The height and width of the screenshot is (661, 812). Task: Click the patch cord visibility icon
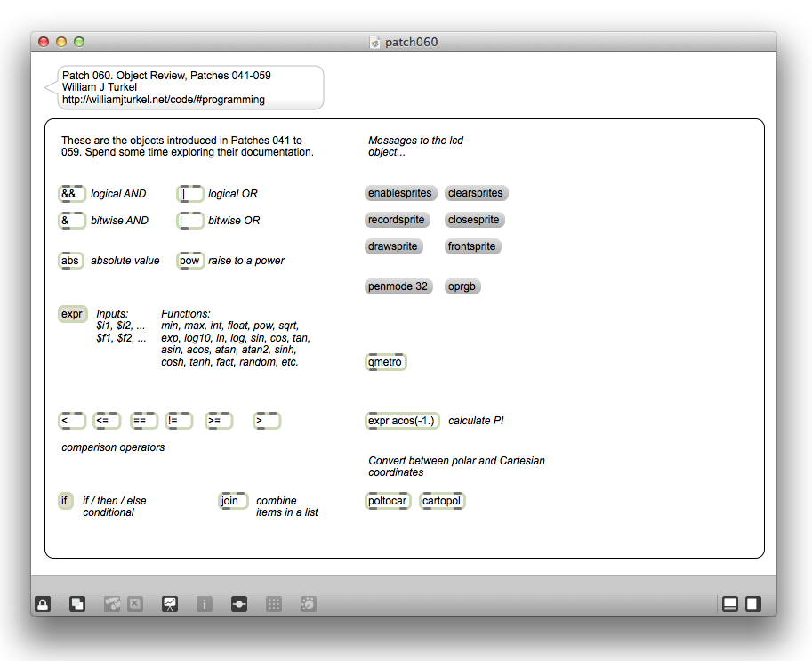click(x=239, y=604)
